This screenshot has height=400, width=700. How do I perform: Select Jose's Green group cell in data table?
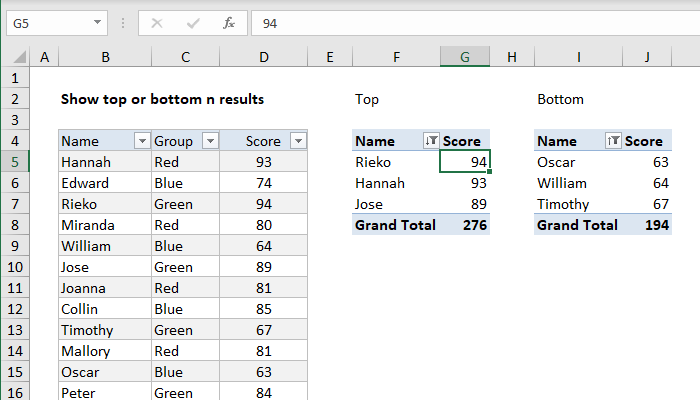tap(185, 267)
